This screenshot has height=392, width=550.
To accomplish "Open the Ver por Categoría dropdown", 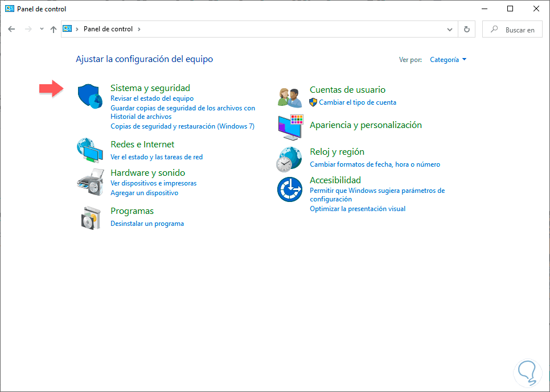I will [x=448, y=60].
